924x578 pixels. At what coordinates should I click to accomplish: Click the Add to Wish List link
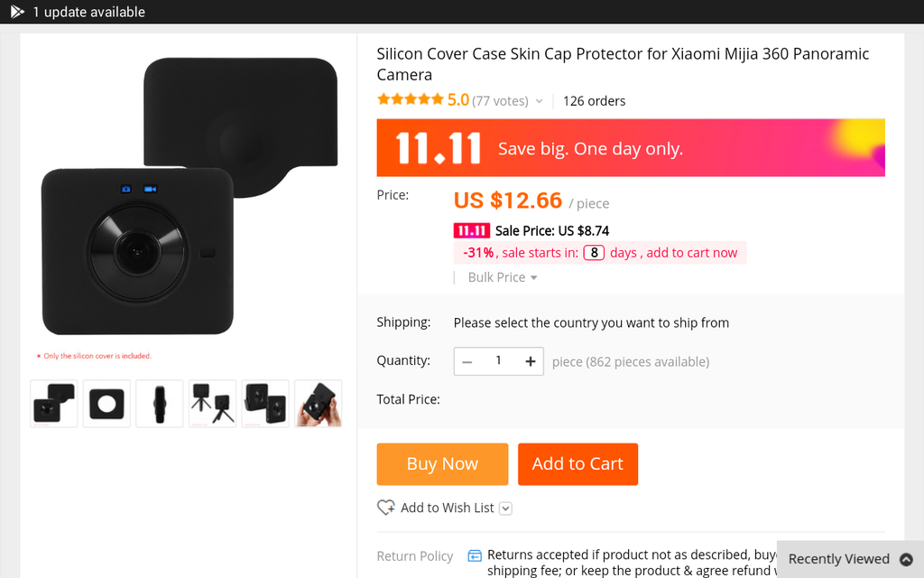tap(447, 508)
